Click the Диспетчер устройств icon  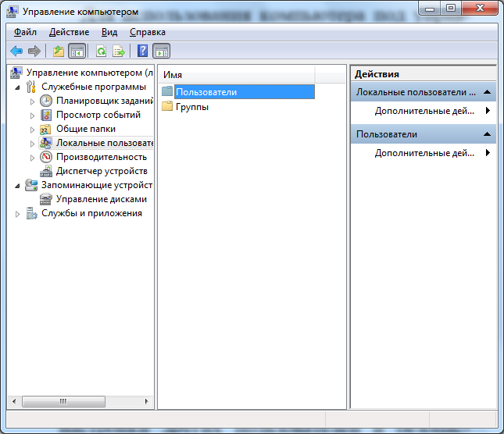(x=46, y=171)
